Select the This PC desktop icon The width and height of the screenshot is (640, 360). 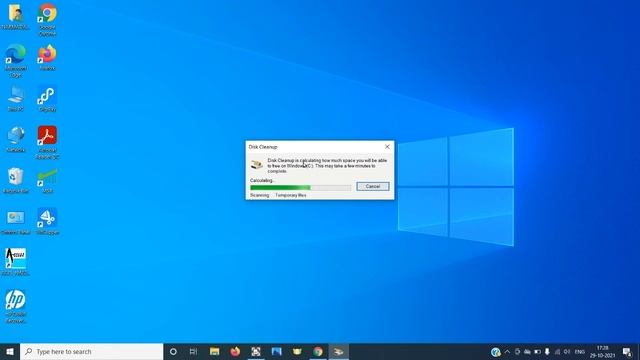tap(16, 98)
